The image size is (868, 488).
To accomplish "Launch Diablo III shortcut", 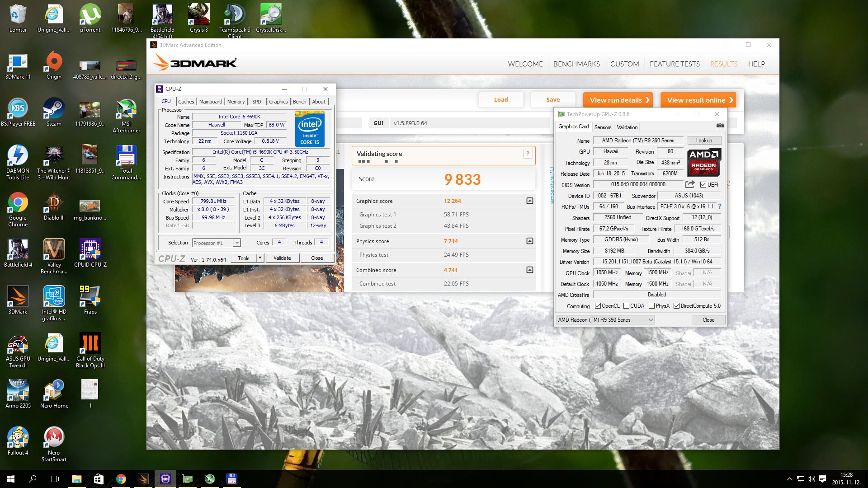I will pos(54,206).
